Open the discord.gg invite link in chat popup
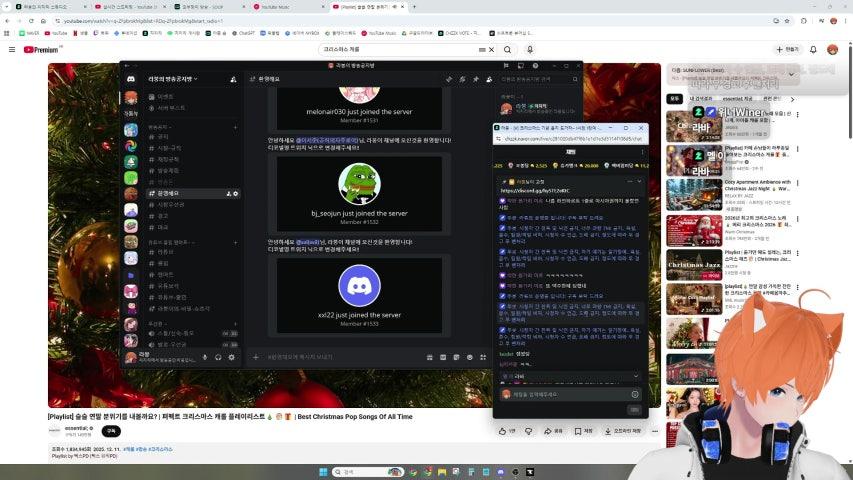The height and width of the screenshot is (480, 853). point(535,191)
